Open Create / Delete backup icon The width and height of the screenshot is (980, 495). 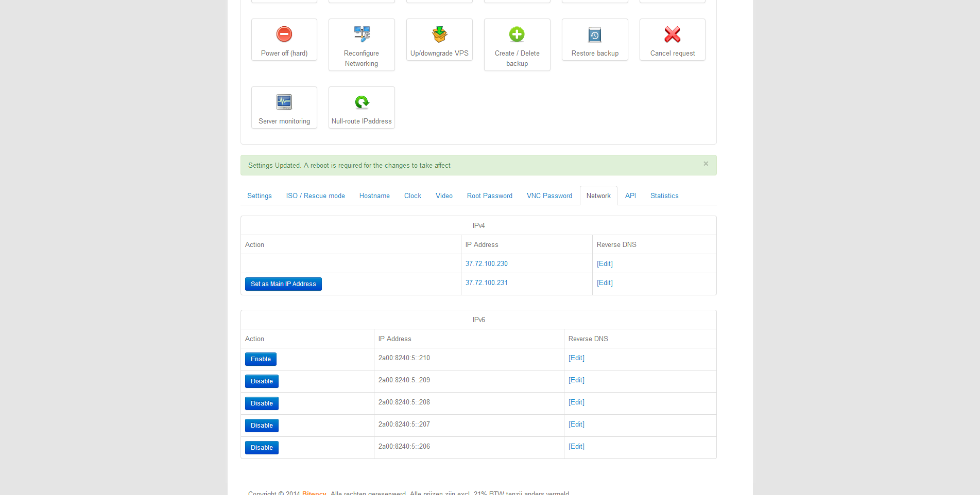[517, 34]
